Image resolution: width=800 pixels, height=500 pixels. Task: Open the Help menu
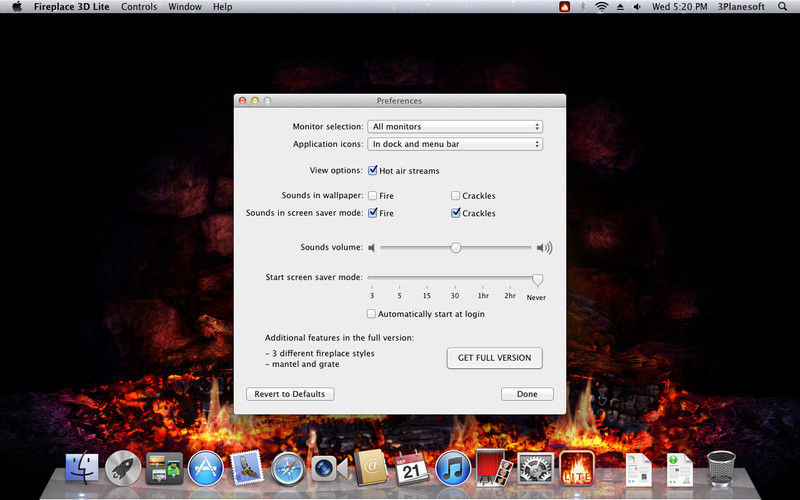click(x=222, y=7)
